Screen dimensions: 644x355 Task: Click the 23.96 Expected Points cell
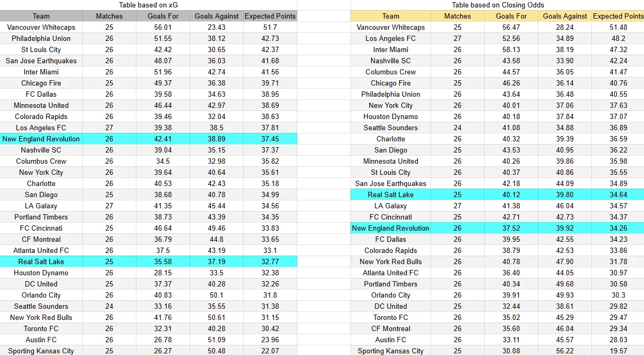(x=270, y=340)
